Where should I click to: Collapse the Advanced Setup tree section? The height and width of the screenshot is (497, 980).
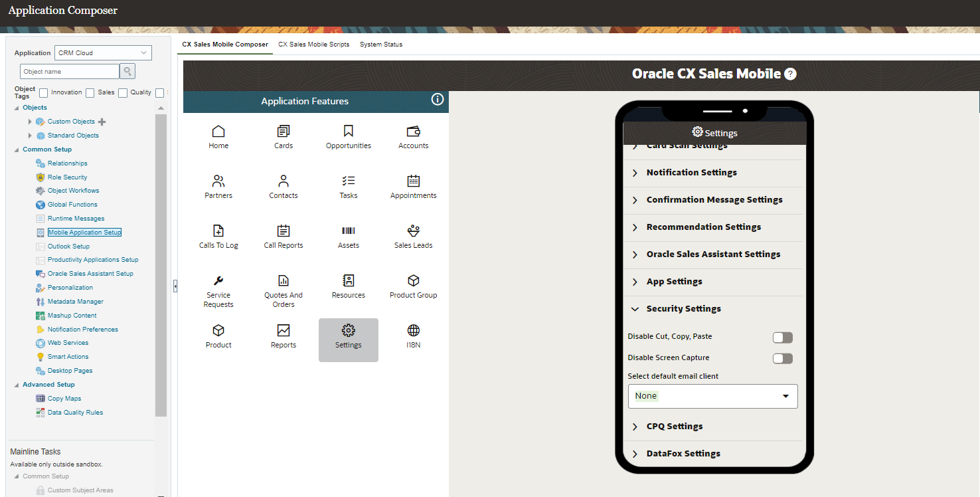point(17,385)
